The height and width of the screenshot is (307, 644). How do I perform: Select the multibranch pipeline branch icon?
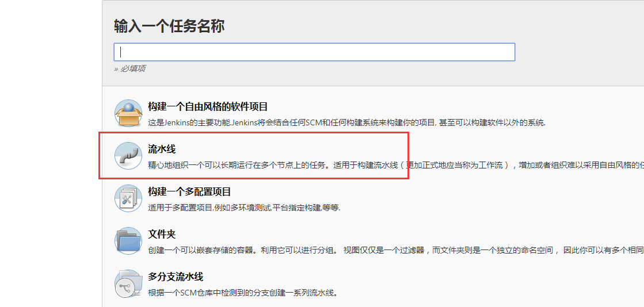[x=128, y=283]
